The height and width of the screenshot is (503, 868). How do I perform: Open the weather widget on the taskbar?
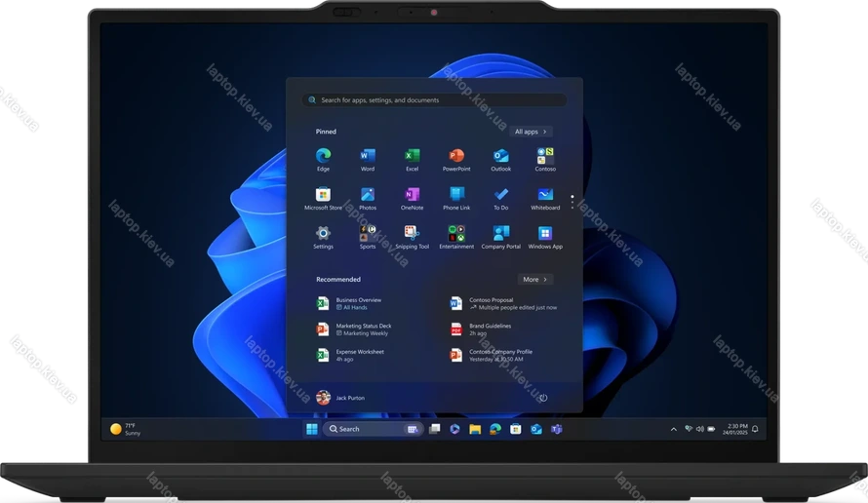tap(126, 429)
